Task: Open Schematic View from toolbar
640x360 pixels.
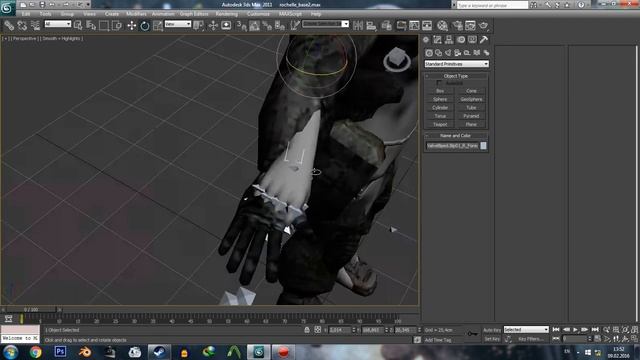Action: (x=427, y=26)
